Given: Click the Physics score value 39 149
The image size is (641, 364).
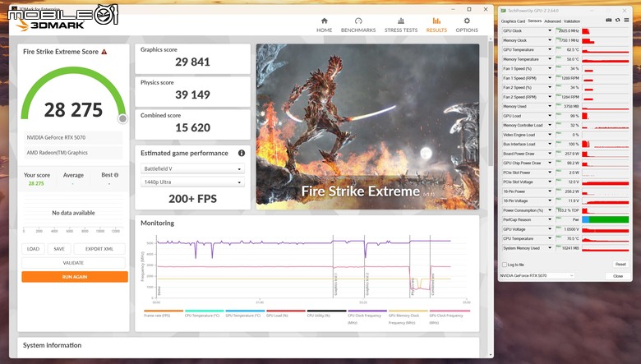Looking at the screenshot, I should [192, 94].
